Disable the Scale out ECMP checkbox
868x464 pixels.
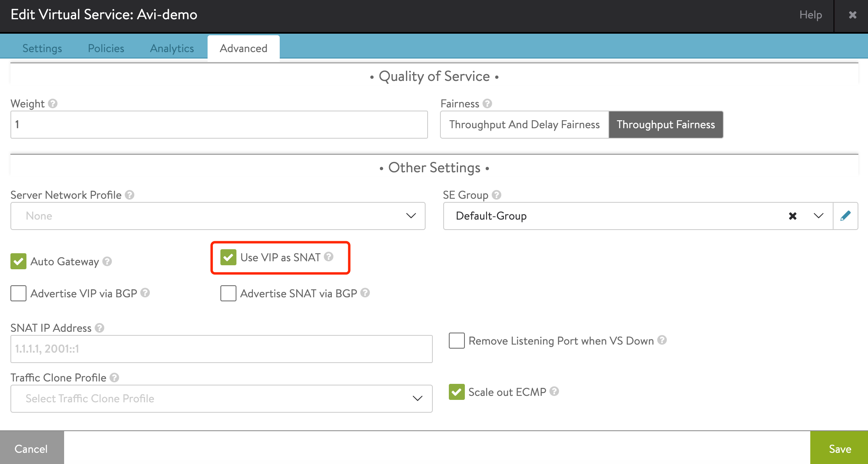point(457,392)
